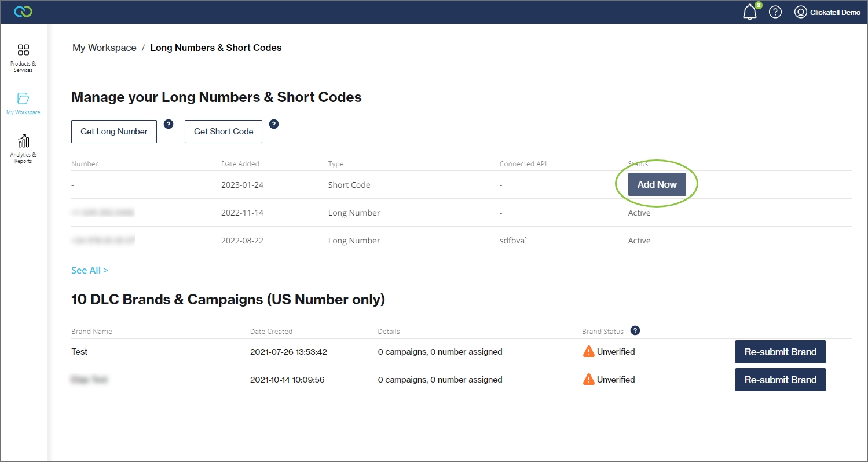Click the Clickatell logo icon

(23, 12)
